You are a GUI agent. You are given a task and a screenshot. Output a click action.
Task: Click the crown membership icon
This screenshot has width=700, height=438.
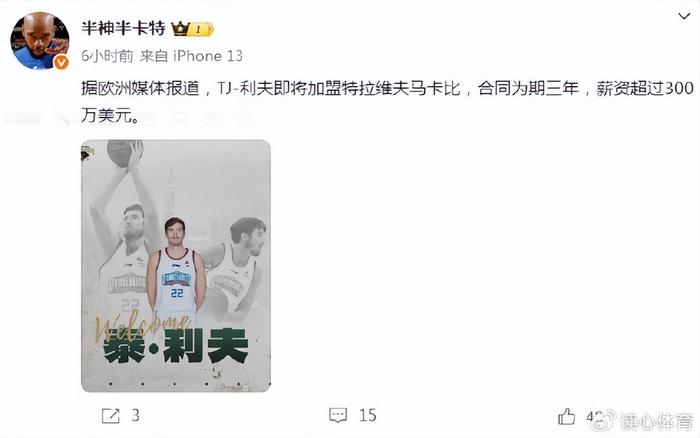180,29
